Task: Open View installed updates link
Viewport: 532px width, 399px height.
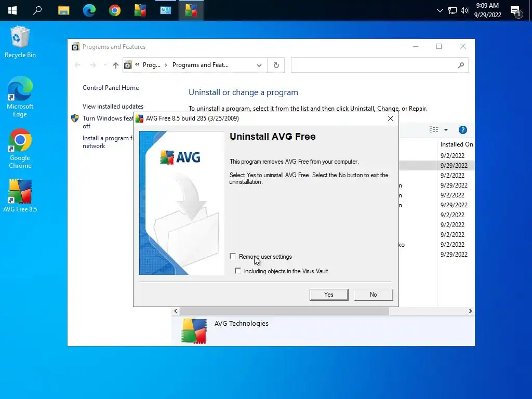Action: point(113,106)
